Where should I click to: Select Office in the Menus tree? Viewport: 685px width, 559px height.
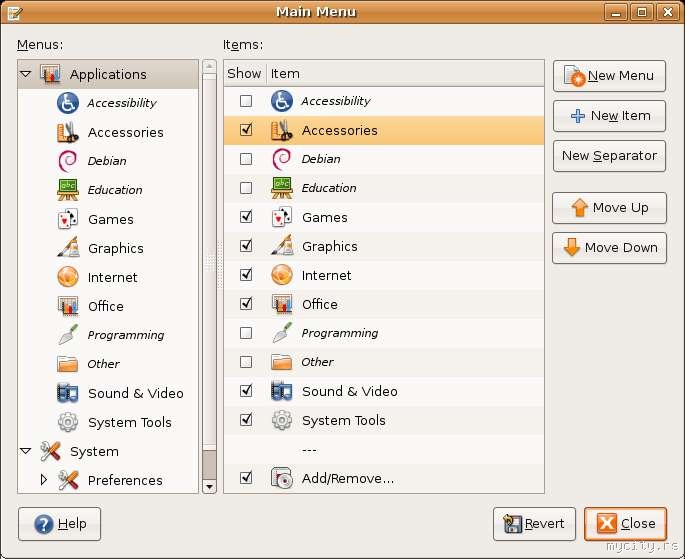click(106, 306)
